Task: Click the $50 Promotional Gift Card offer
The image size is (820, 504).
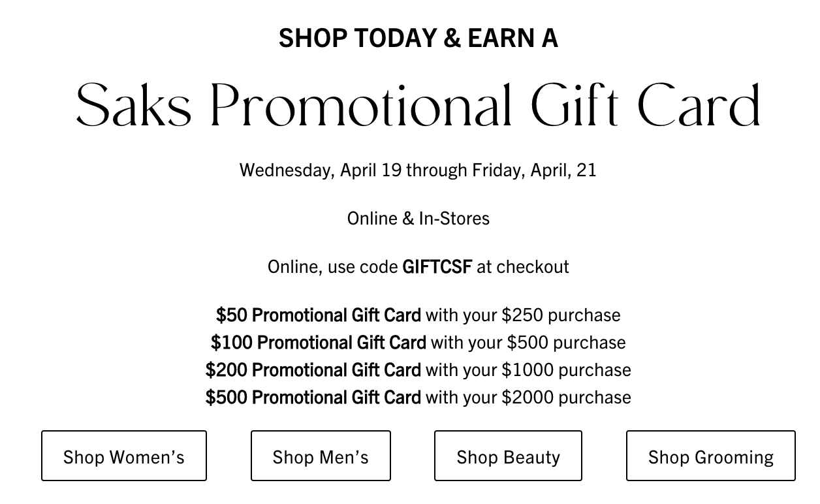Action: [319, 315]
